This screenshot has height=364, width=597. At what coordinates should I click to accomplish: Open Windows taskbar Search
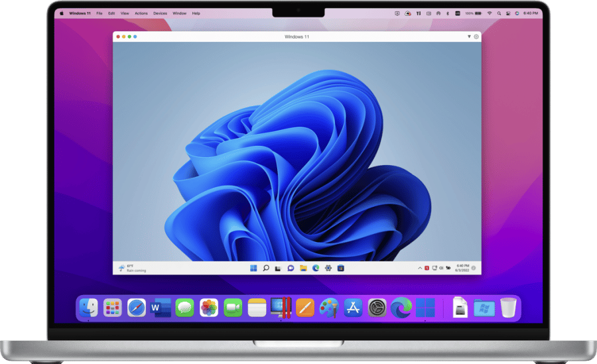coord(266,268)
